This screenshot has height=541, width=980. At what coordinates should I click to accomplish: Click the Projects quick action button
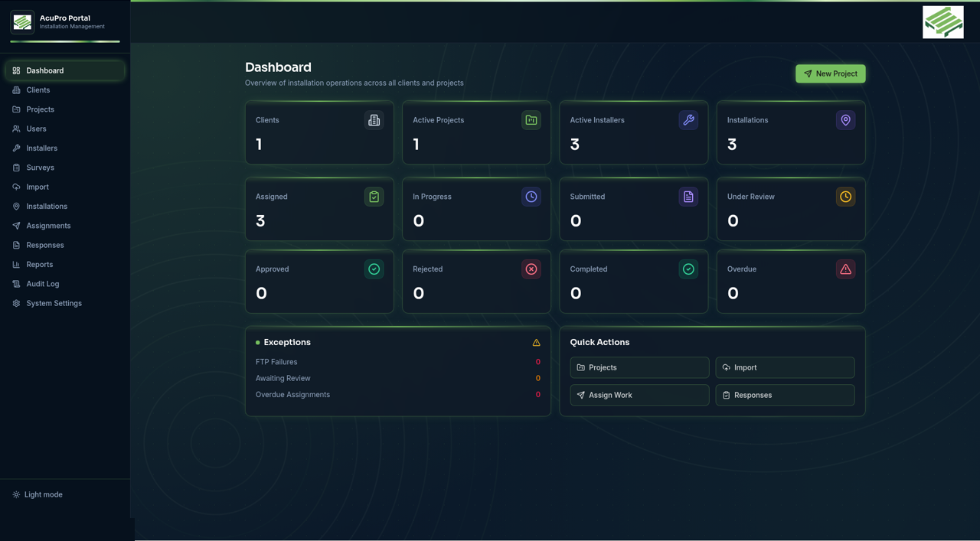(639, 367)
